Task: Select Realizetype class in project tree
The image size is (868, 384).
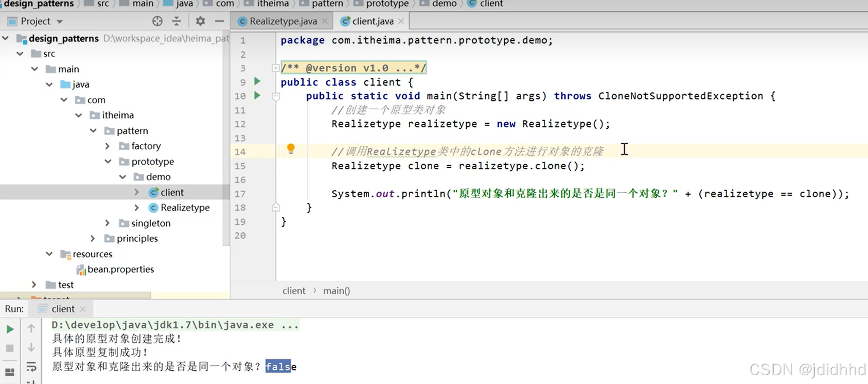Action: pos(185,207)
